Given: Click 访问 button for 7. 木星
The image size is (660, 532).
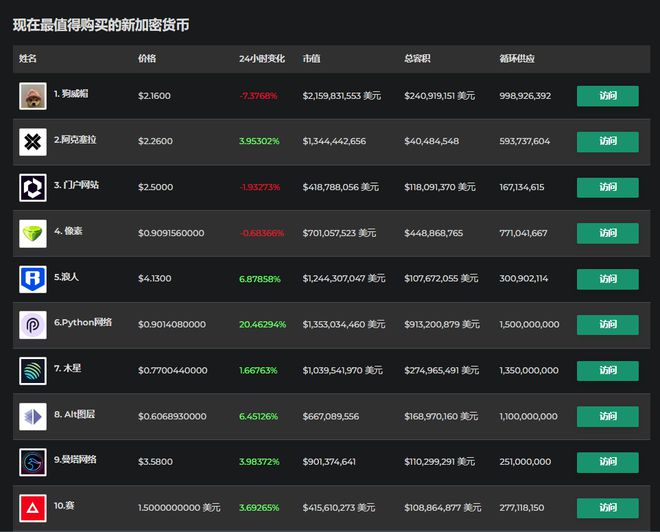Looking at the screenshot, I should tap(607, 370).
